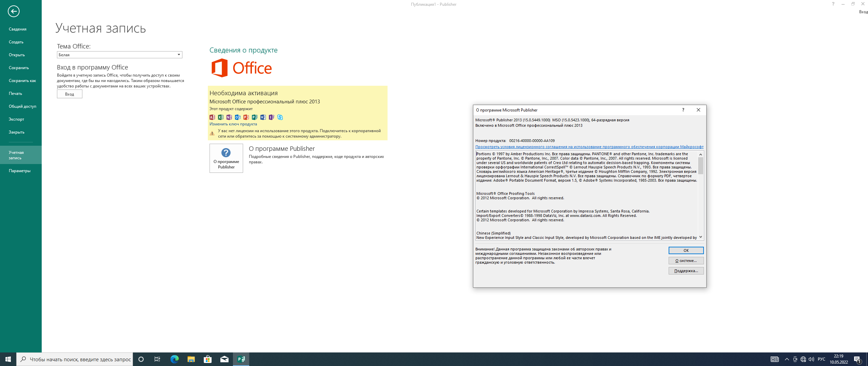Screen dimensions: 868x366
Task: Close the About Publisher dialog with X
Action: (x=698, y=110)
